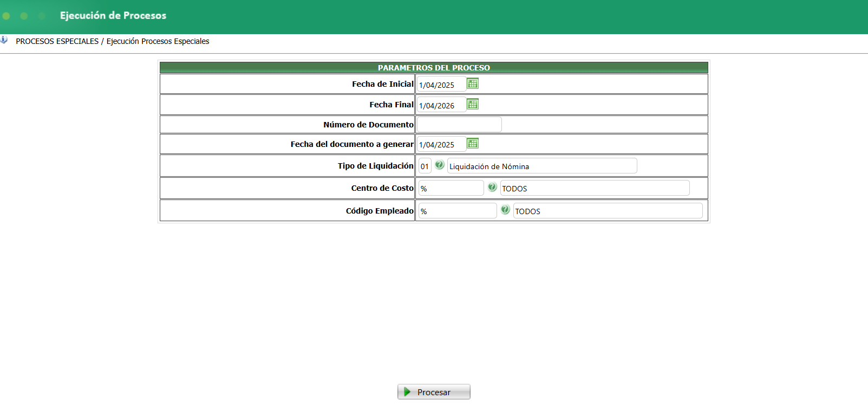Click the Fecha del documento a generar label
This screenshot has height=412, width=868.
pyautogui.click(x=352, y=144)
